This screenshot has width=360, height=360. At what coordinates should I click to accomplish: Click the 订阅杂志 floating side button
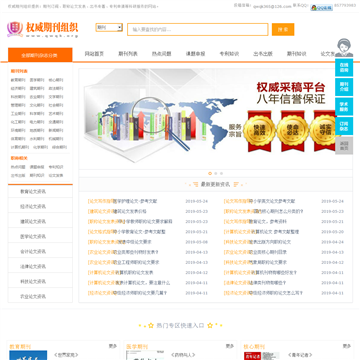pos(344,126)
